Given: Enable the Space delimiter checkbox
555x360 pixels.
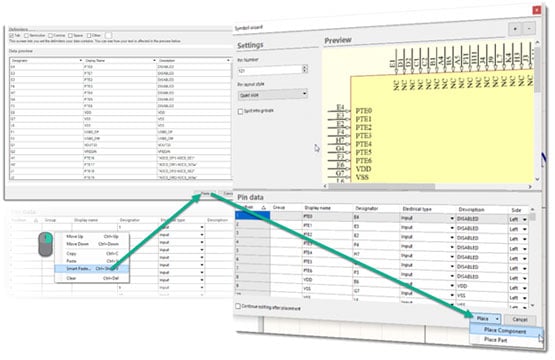Looking at the screenshot, I should click(x=70, y=36).
